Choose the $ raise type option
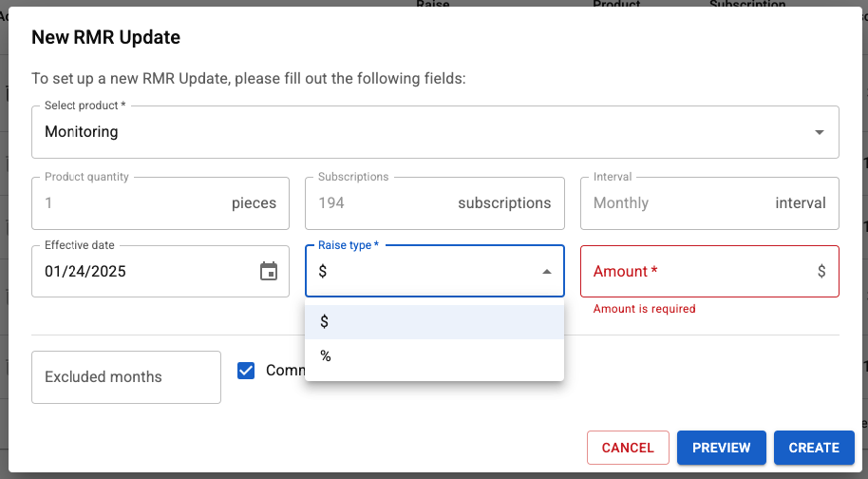Viewport: 868px width, 479px height. pyautogui.click(x=434, y=322)
